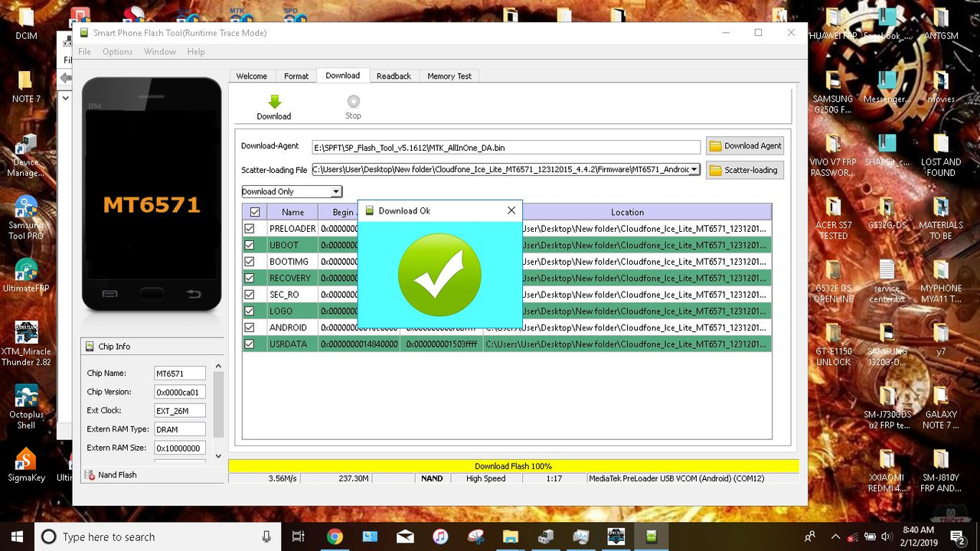This screenshot has width=980, height=551.
Task: Uncheck the SEC_RO partition checkbox
Action: click(x=250, y=295)
